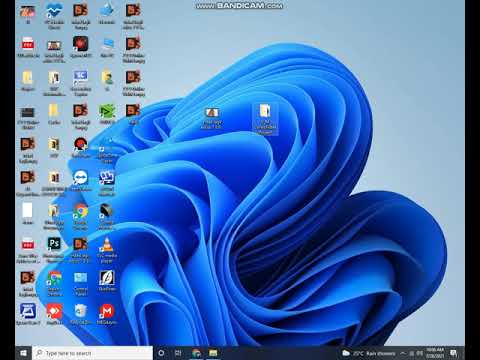The width and height of the screenshot is (480, 360).
Task: Select the TeamViewer desktop icon
Action: (x=80, y=178)
